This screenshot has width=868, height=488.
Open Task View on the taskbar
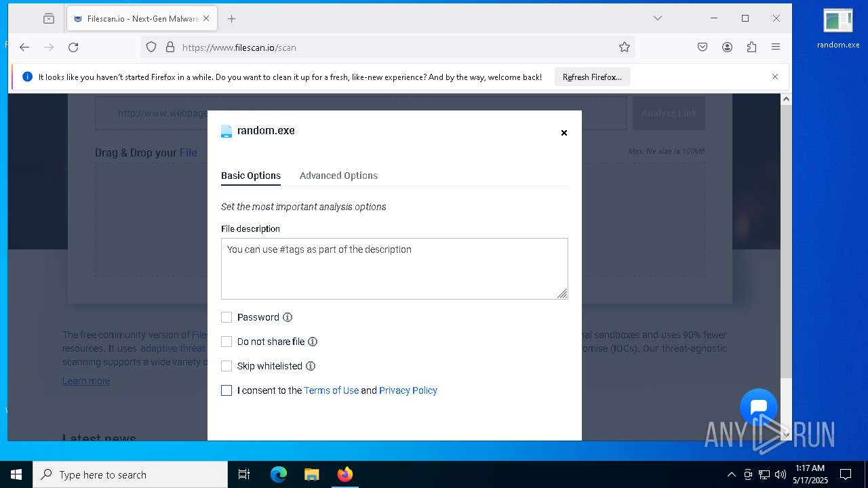[x=244, y=474]
